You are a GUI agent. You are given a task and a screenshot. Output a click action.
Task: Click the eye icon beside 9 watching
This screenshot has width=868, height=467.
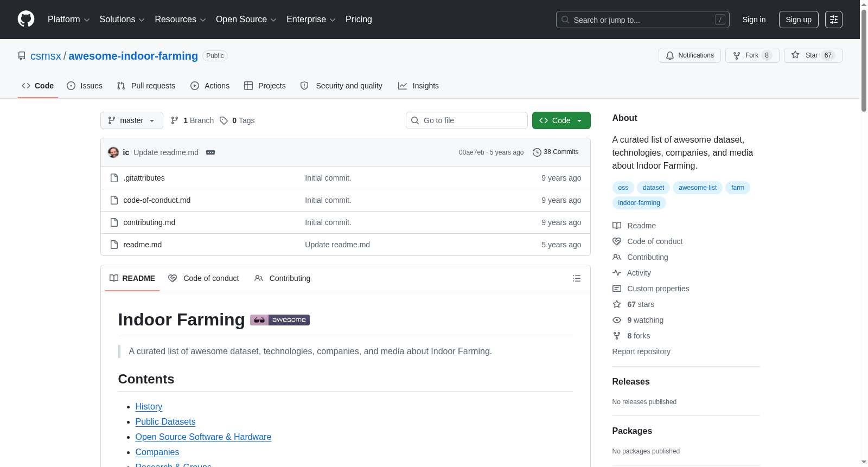pyautogui.click(x=617, y=320)
